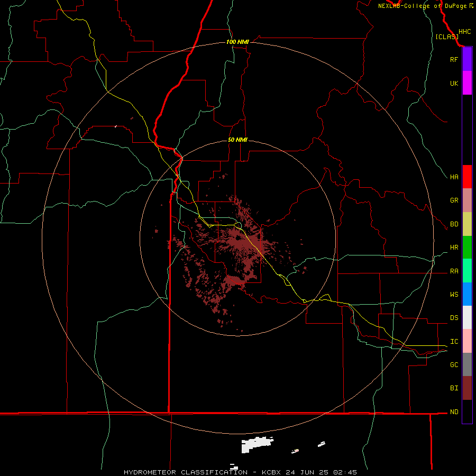Image resolution: width=476 pixels, height=476 pixels.
Task: Click the KCBX radar site identifier
Action: pos(272,472)
